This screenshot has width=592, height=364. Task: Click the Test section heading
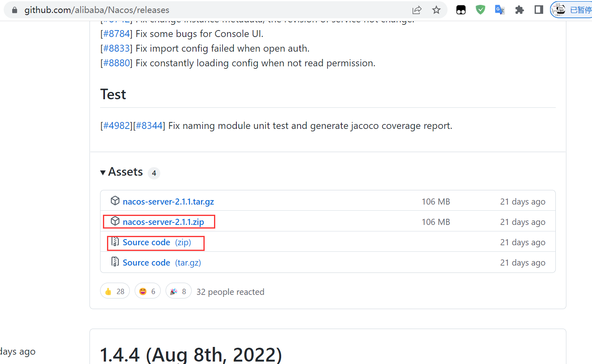coord(113,94)
